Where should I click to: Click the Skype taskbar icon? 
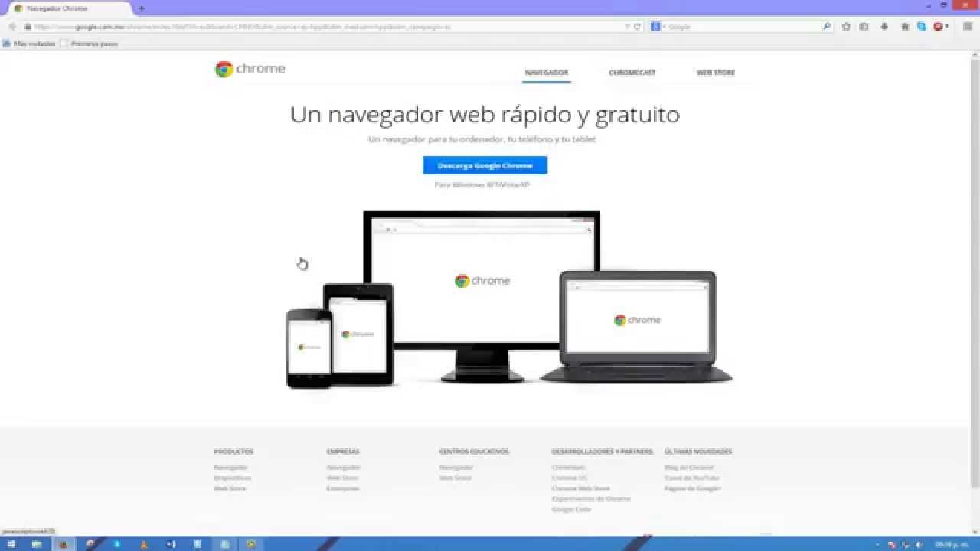(x=117, y=544)
